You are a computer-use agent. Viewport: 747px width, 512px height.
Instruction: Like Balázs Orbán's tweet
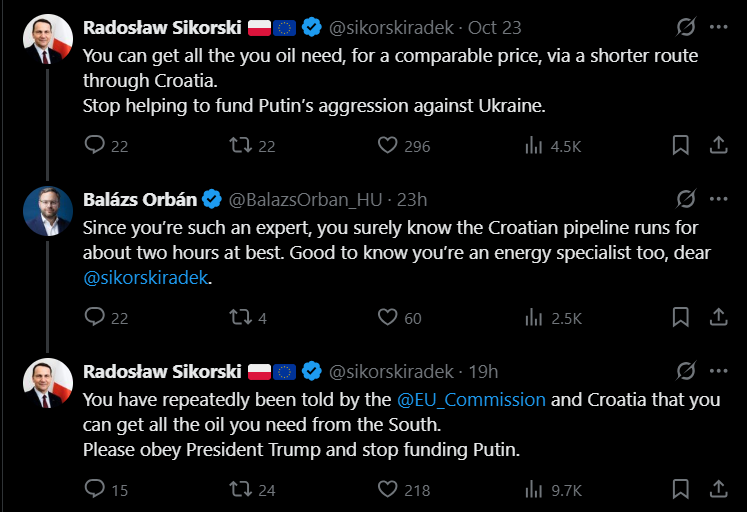[388, 318]
